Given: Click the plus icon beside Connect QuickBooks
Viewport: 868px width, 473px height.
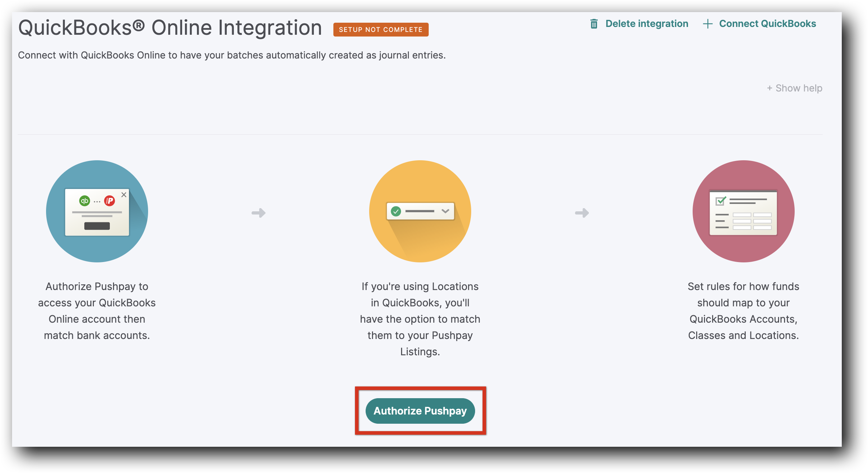Looking at the screenshot, I should pos(708,24).
